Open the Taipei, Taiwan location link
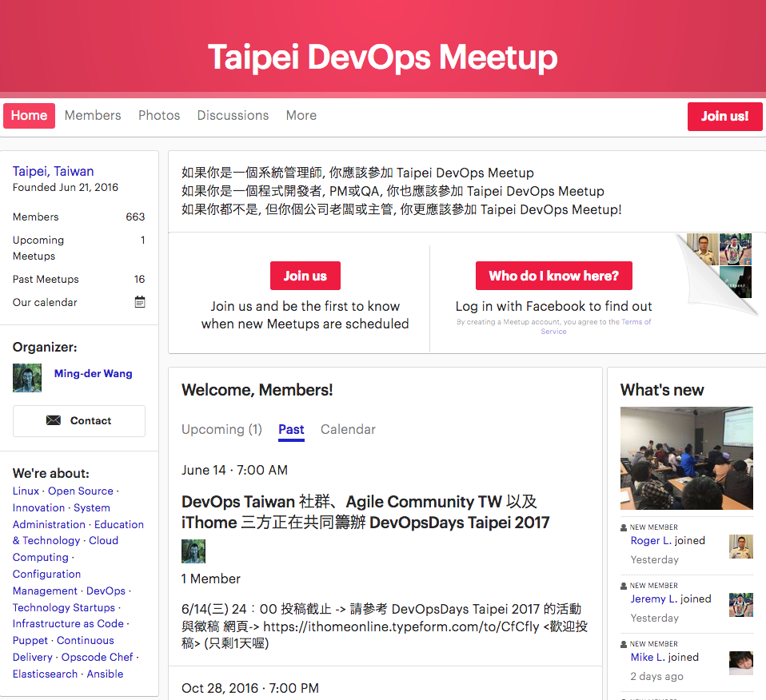The height and width of the screenshot is (700, 766). tap(54, 171)
